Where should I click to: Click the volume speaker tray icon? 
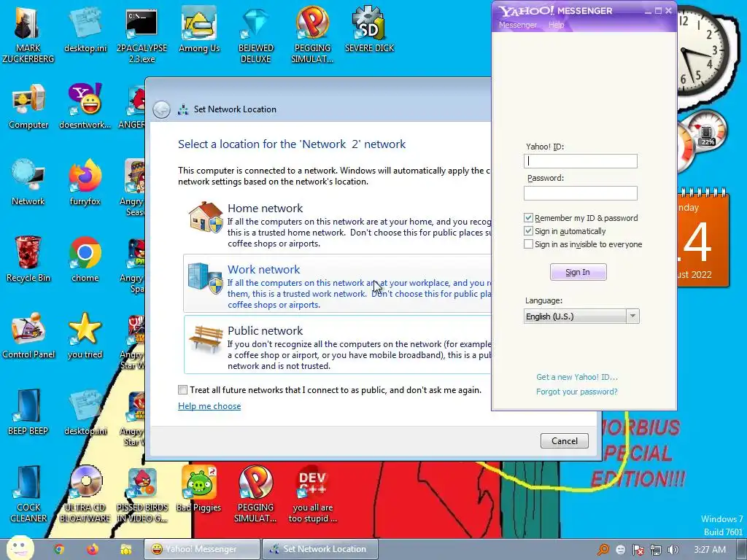673,550
